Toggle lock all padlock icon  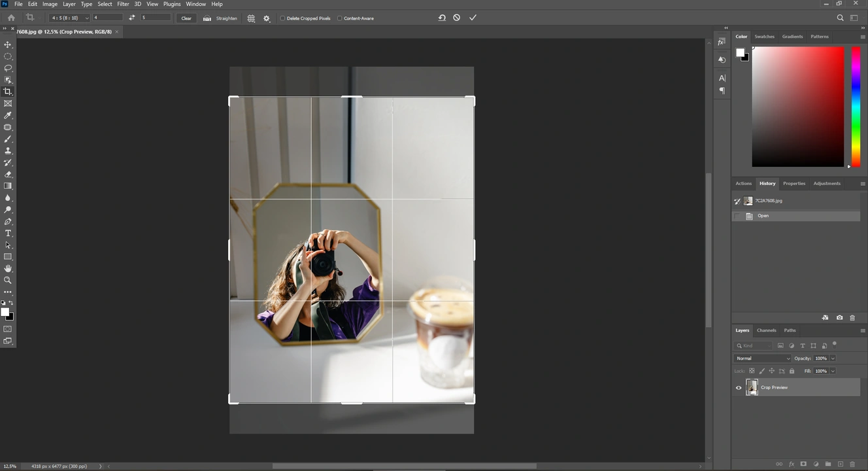(792, 371)
